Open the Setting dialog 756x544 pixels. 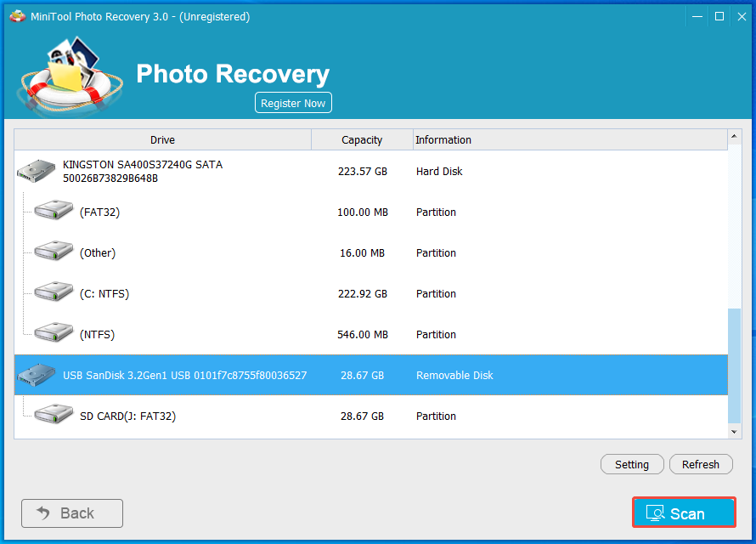pyautogui.click(x=632, y=464)
